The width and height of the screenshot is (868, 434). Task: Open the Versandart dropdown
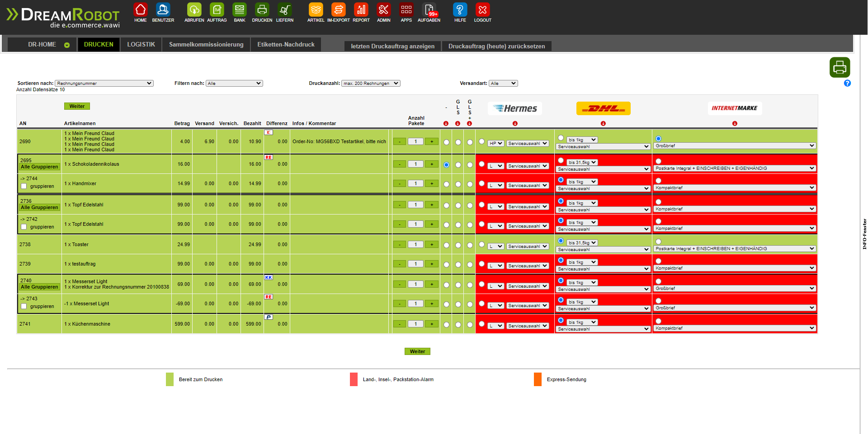503,83
